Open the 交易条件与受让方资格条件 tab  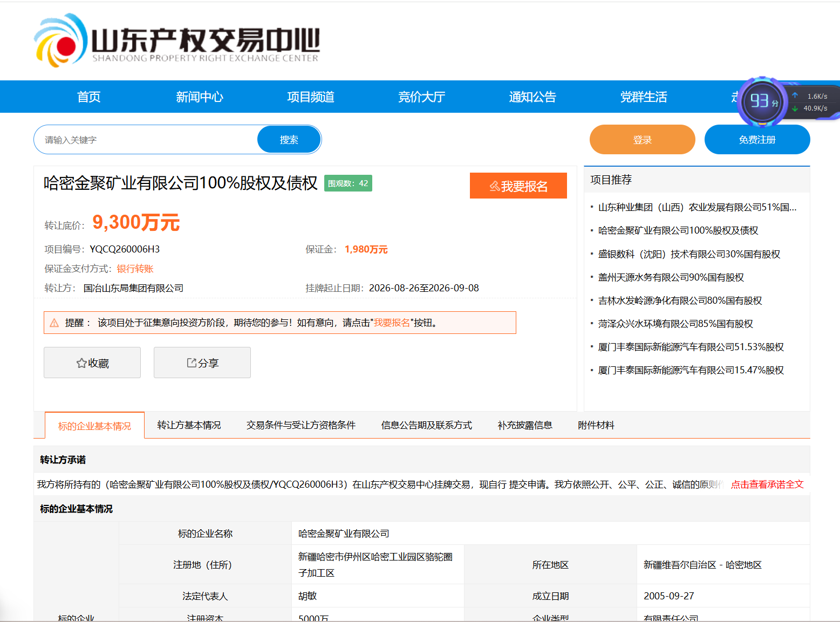(x=301, y=425)
